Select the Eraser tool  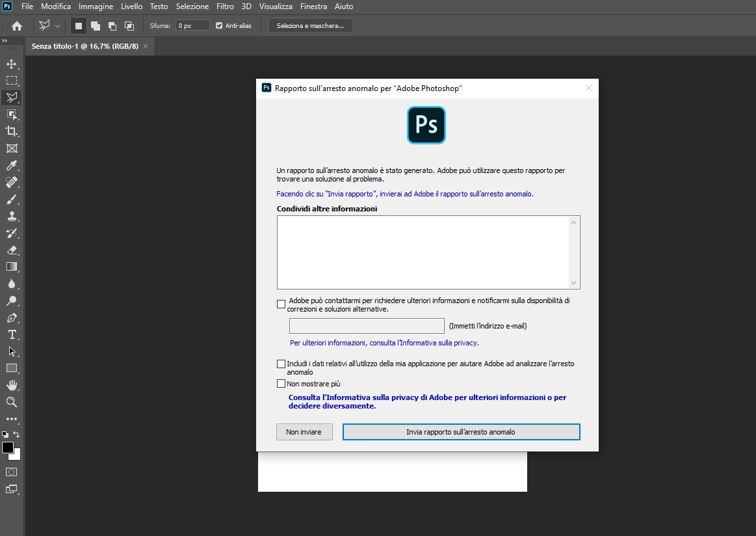pos(12,250)
